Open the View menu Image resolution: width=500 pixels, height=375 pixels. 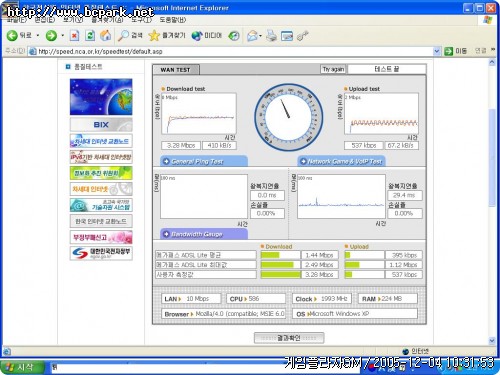coord(73,20)
